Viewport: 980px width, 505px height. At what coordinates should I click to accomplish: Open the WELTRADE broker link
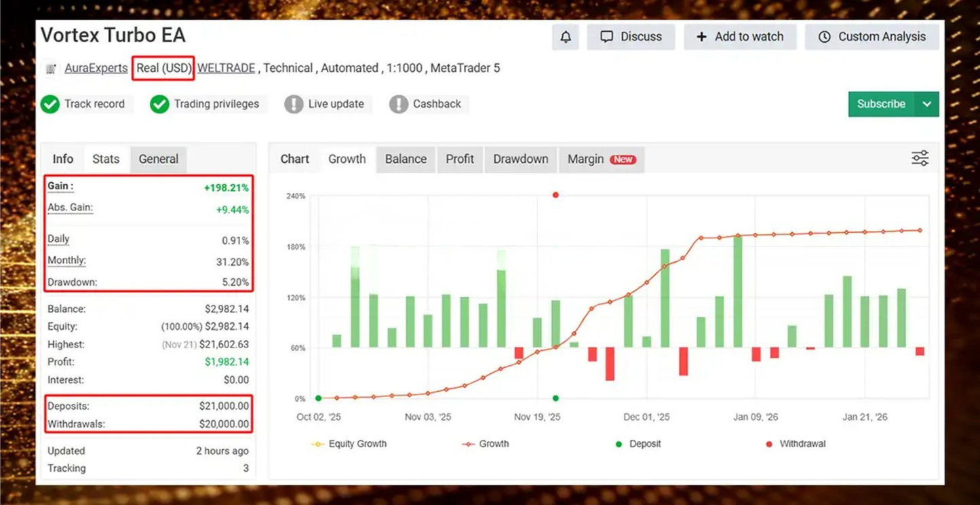[226, 68]
